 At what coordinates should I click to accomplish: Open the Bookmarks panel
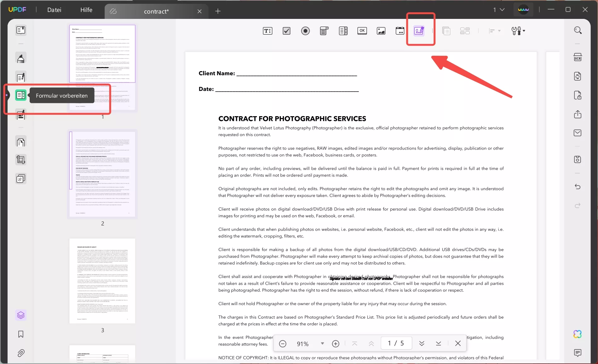pyautogui.click(x=21, y=334)
